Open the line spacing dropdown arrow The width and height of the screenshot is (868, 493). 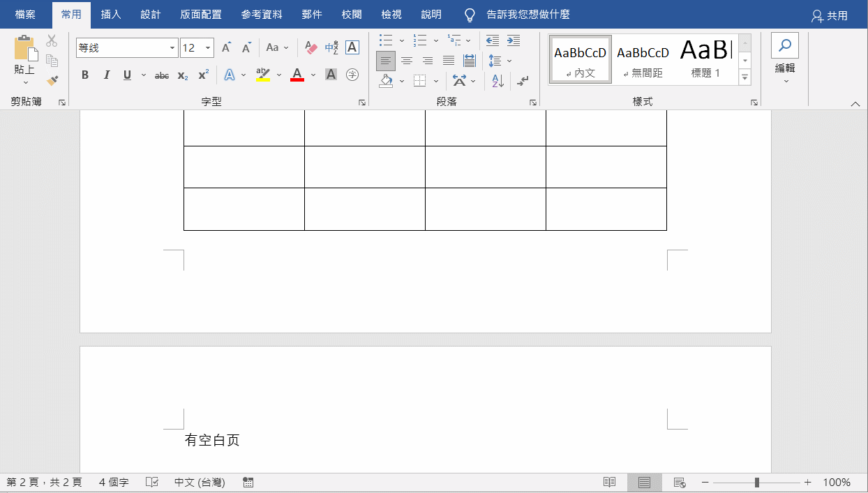tap(509, 61)
